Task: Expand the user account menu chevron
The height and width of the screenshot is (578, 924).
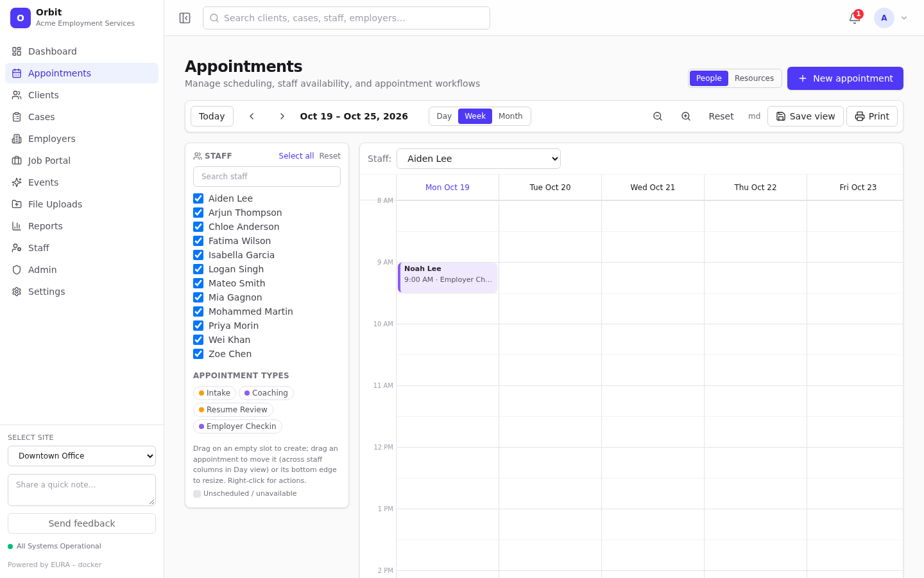Action: [x=904, y=18]
